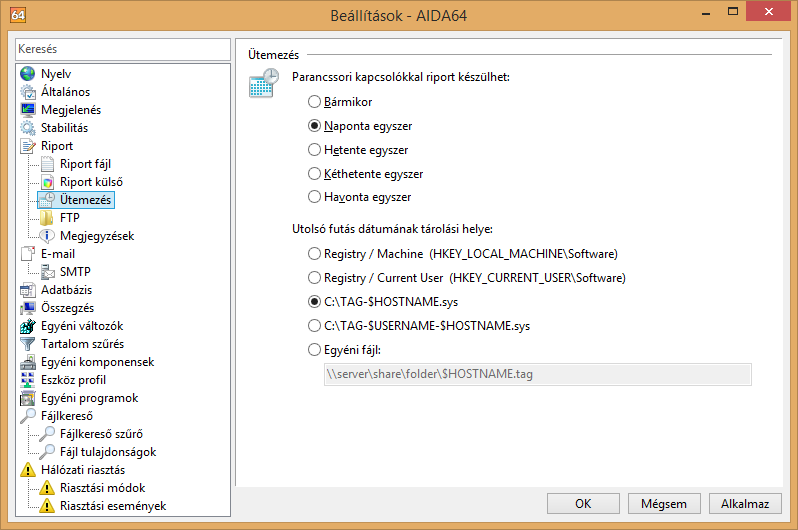798x530 pixels.
Task: Click the Tartalom szűrés label
Action: click(82, 344)
